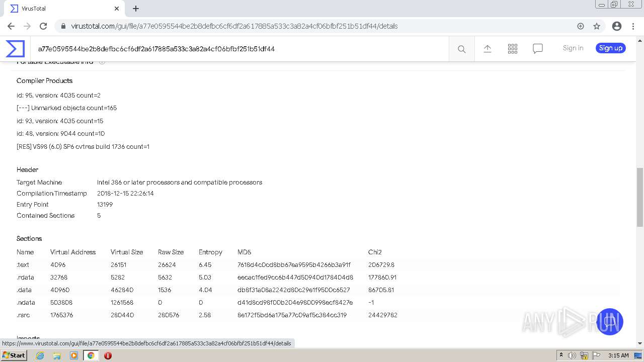The width and height of the screenshot is (644, 362).
Task: Open File Explorer from taskbar
Action: click(x=57, y=355)
